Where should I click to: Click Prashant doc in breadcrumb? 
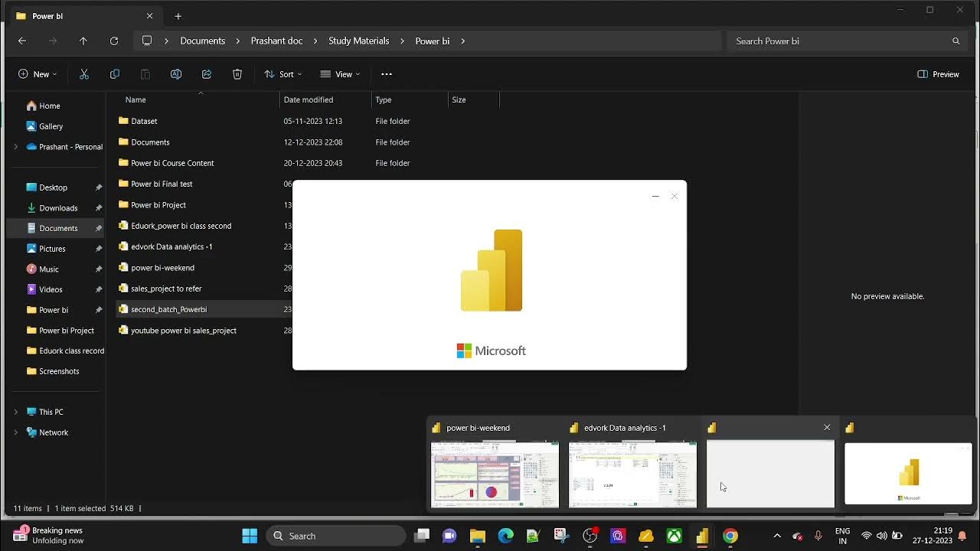click(276, 41)
